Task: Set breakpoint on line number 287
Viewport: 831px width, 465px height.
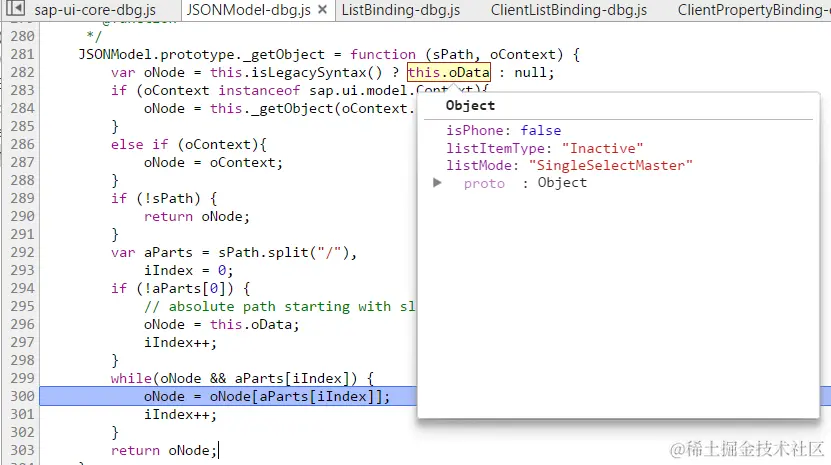Action: (x=22, y=163)
